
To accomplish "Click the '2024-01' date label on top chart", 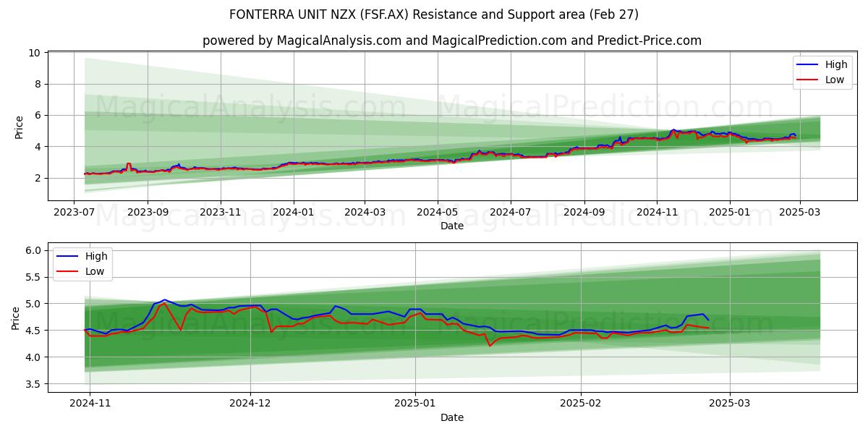I will click(x=294, y=213).
